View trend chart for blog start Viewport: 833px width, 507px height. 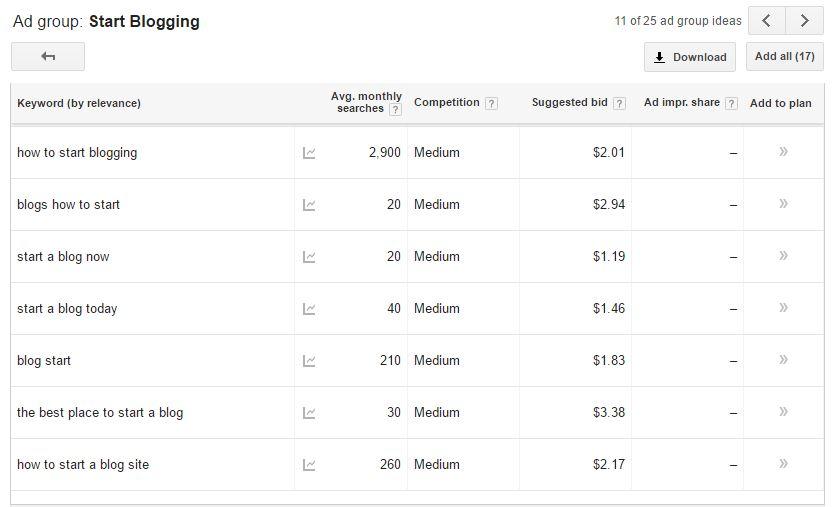309,361
